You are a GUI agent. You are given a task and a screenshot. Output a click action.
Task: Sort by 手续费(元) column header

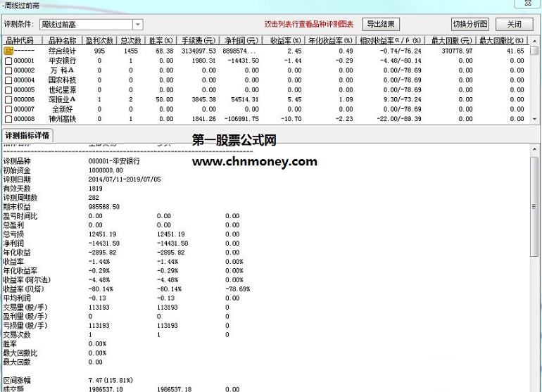[198, 40]
